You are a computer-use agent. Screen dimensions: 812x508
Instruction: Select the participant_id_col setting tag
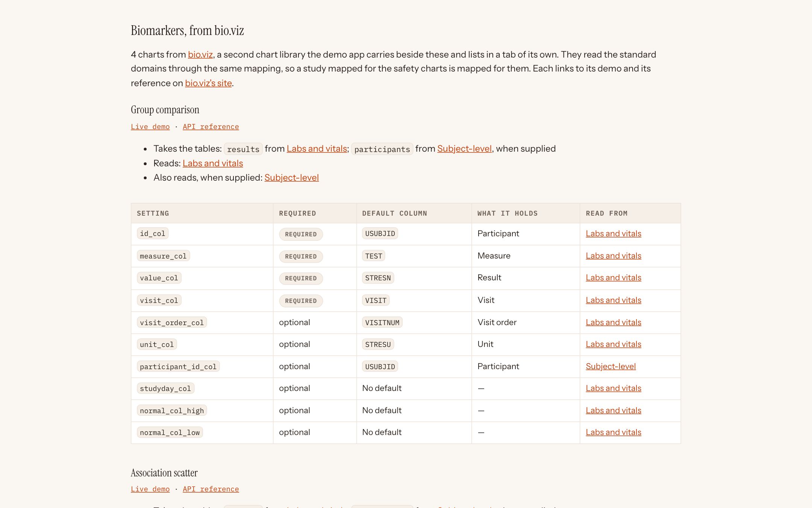click(178, 367)
